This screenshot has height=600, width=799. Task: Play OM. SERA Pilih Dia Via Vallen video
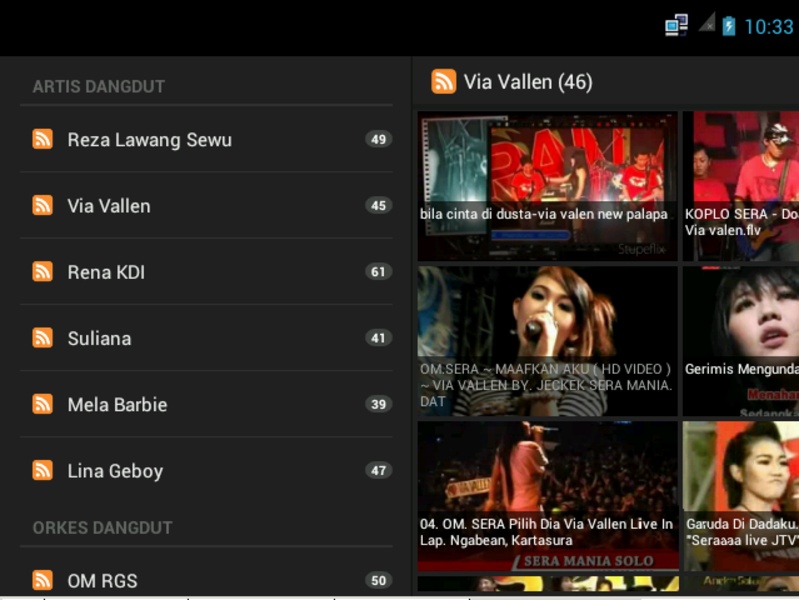point(548,496)
